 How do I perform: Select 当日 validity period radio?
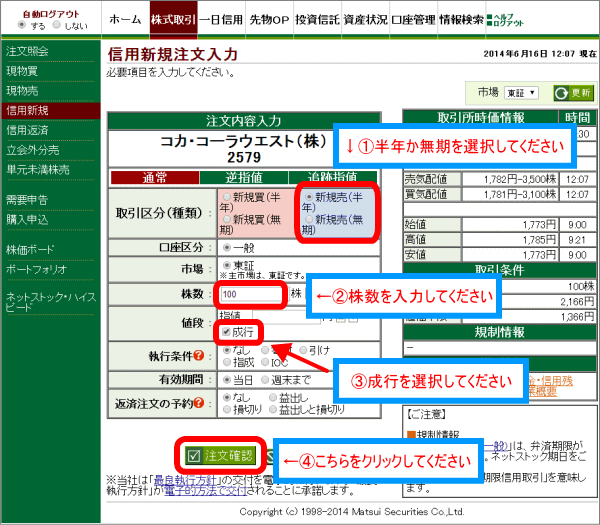click(227, 380)
